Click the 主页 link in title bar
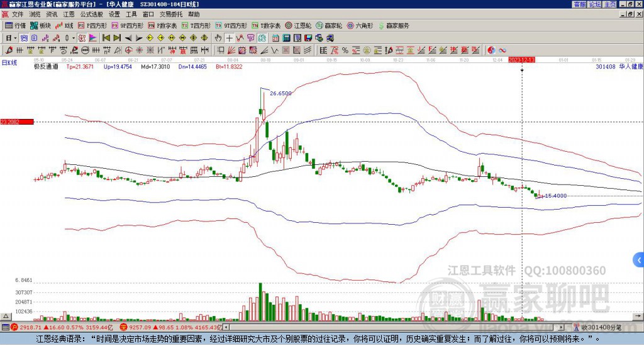 (610, 4)
